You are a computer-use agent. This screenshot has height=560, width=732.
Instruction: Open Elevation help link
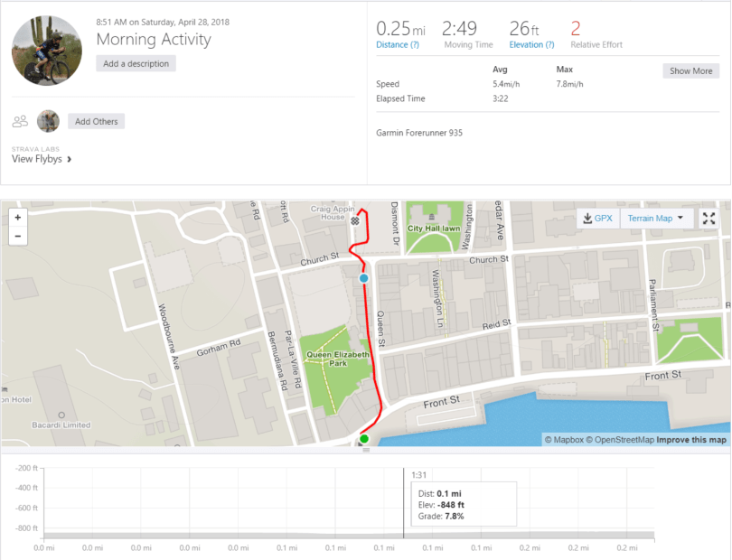pyautogui.click(x=531, y=44)
